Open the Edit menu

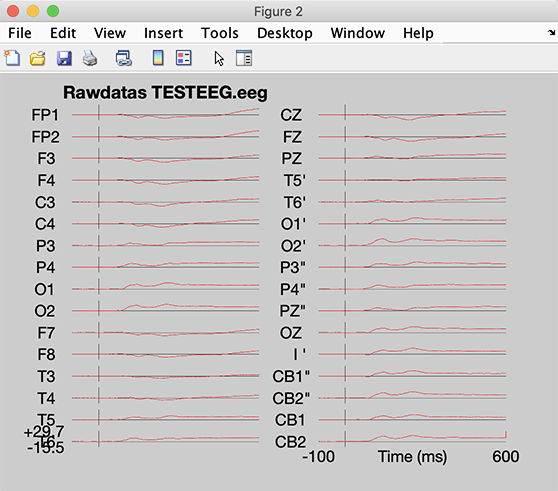[x=63, y=33]
